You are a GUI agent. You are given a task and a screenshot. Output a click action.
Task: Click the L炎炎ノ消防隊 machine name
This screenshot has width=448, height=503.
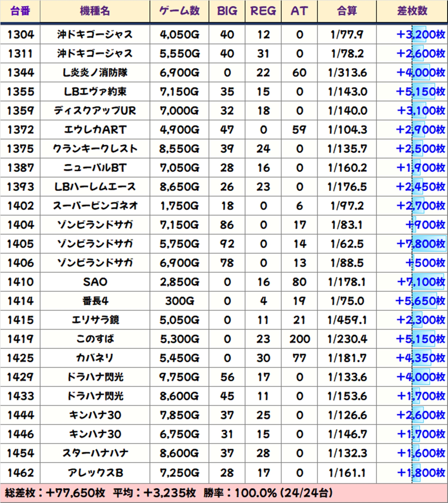[95, 73]
